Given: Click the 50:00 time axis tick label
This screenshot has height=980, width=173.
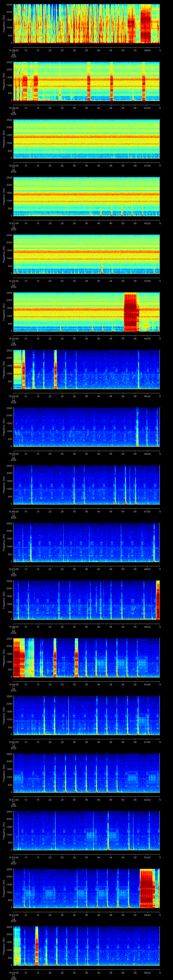Looking at the screenshot, I should [x=147, y=684].
